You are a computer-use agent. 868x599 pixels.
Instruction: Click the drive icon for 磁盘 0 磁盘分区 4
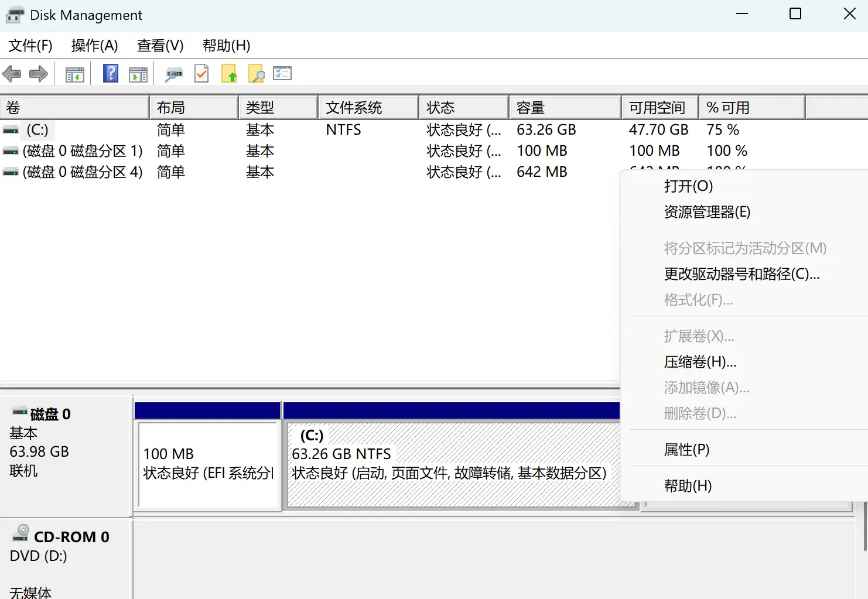click(x=11, y=172)
